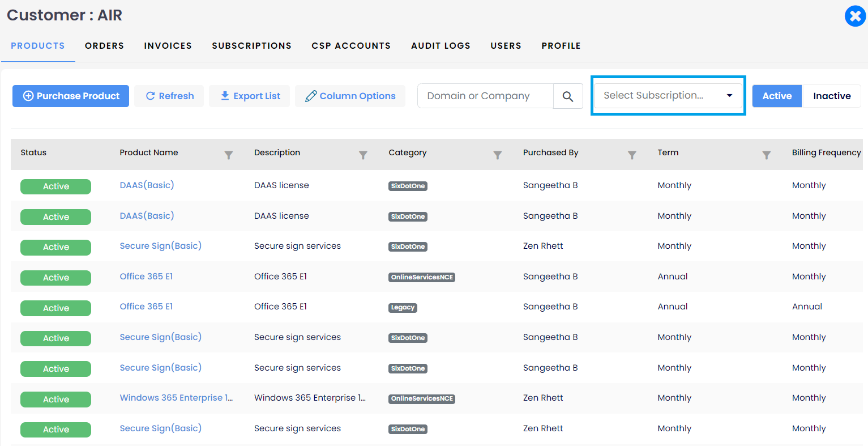Refresh the products list

tap(169, 96)
